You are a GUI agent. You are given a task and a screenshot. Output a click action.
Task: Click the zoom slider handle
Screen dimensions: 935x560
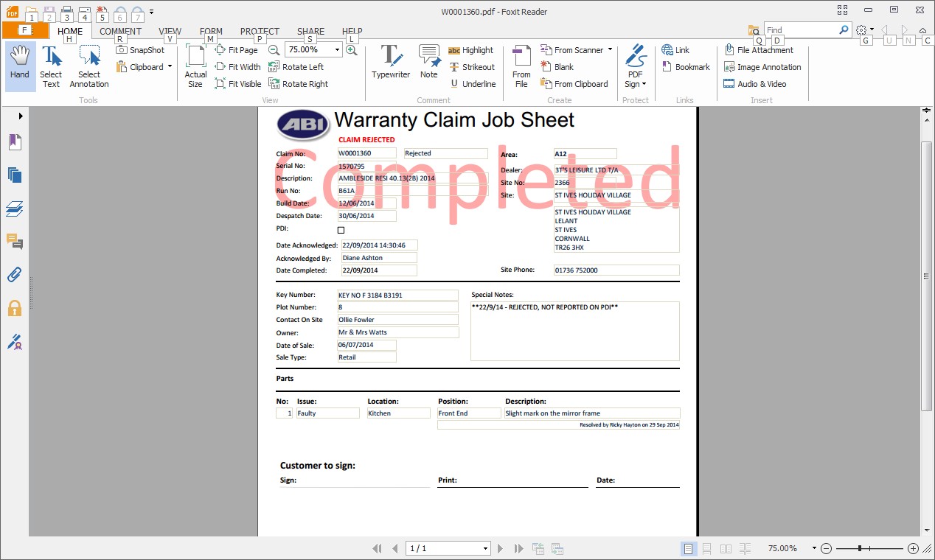859,548
